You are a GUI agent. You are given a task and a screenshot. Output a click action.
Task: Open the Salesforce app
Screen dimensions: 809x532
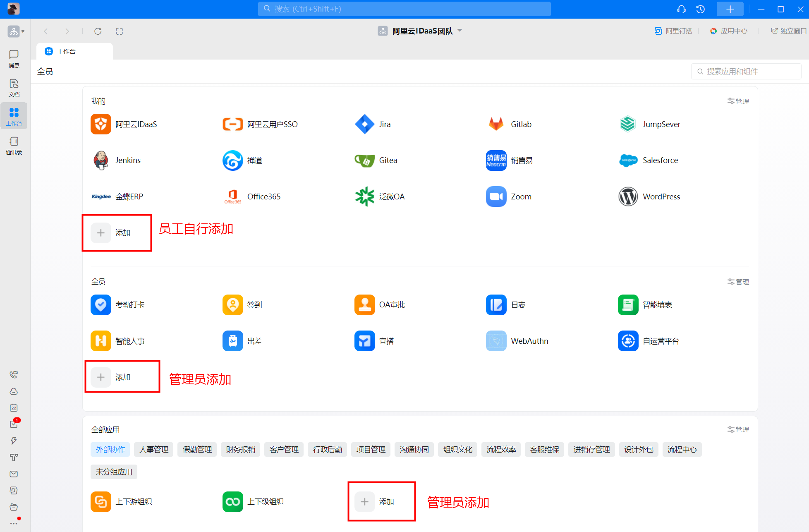[648, 161]
